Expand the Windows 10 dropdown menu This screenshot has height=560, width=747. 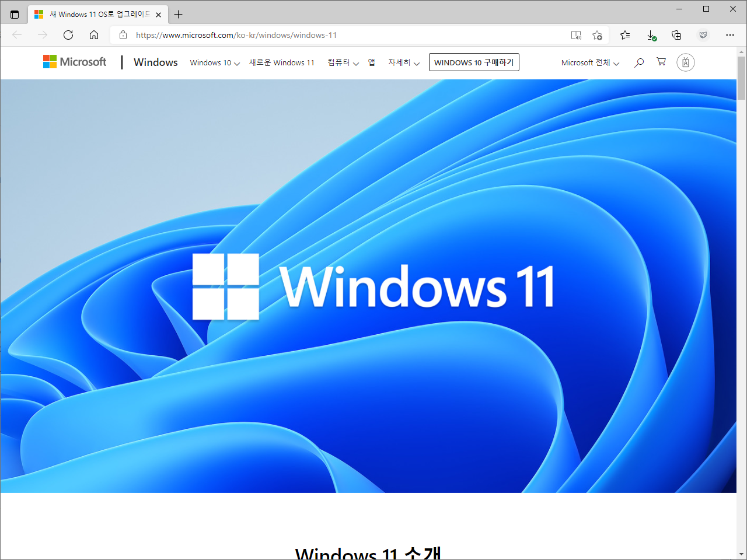pyautogui.click(x=214, y=63)
